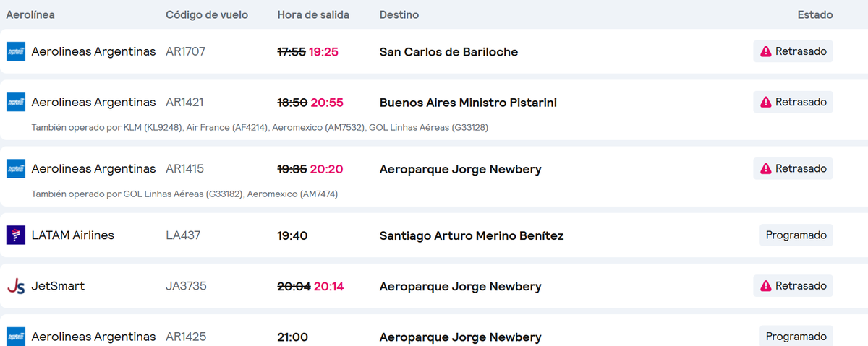
Task: Click the JetSmart logo icon
Action: pyautogui.click(x=15, y=286)
